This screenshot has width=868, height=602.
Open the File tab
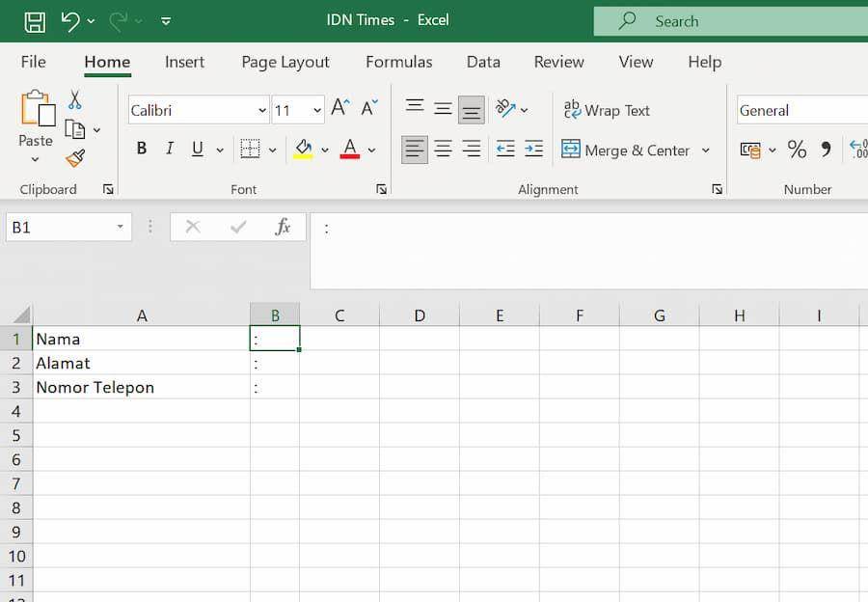click(33, 62)
